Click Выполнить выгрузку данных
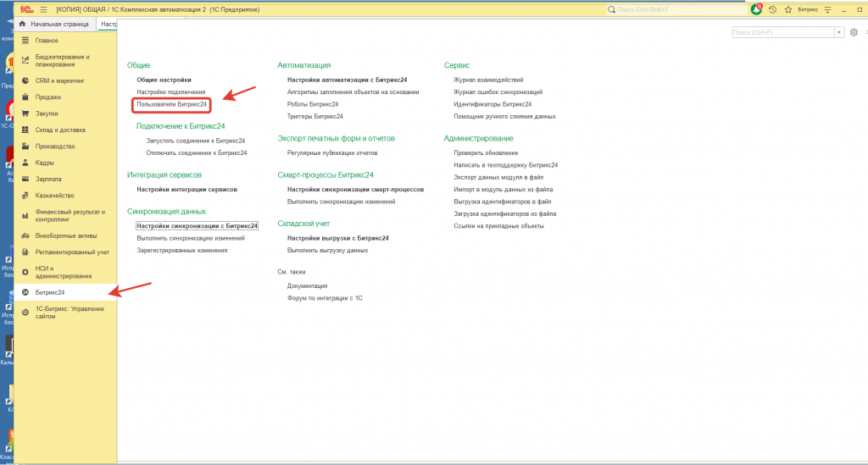 pyautogui.click(x=328, y=250)
